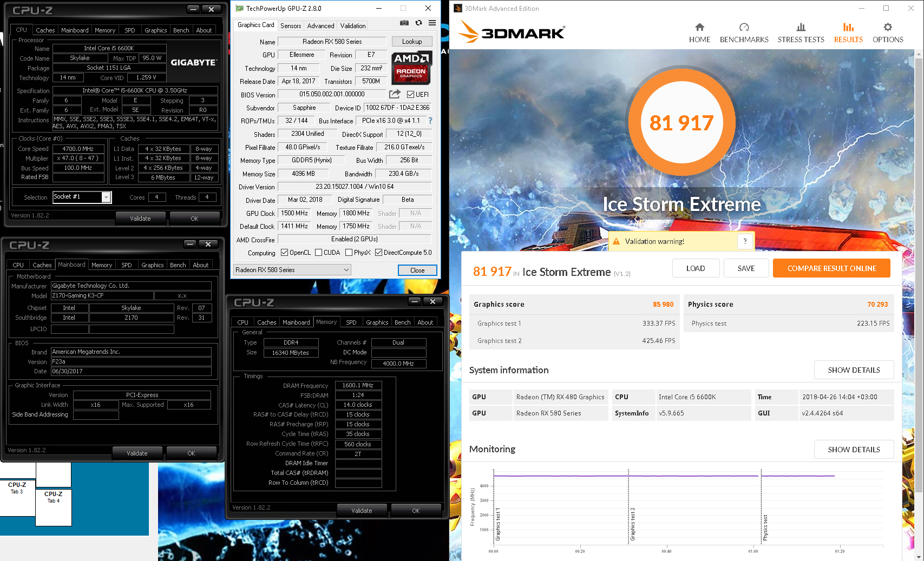Show details for System information

(x=854, y=370)
